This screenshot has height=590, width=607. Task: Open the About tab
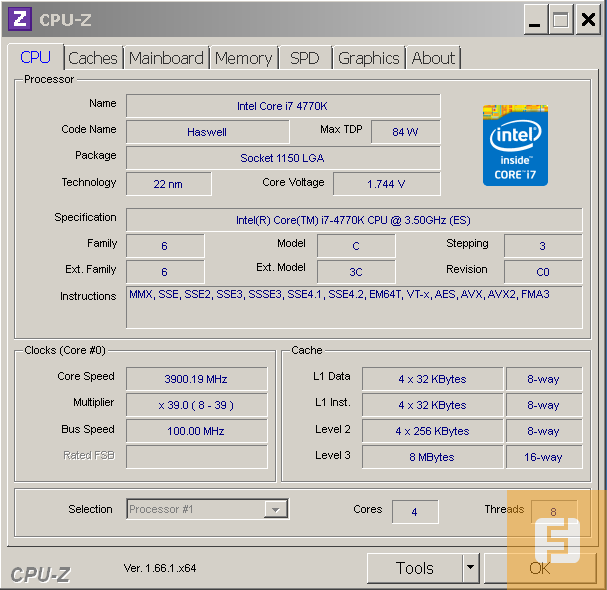(433, 58)
